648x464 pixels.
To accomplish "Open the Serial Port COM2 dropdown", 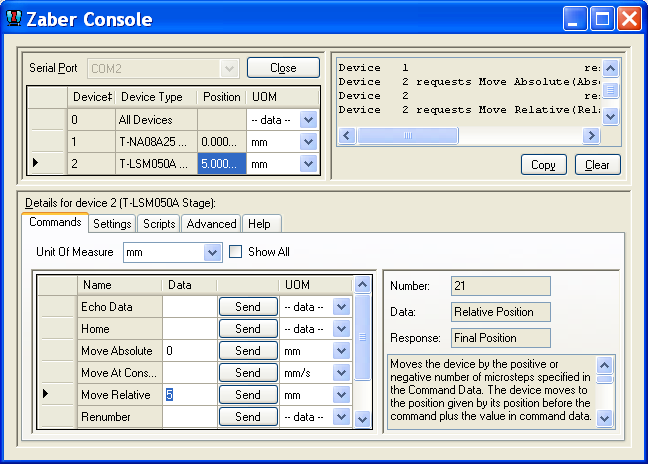I will (230, 68).
